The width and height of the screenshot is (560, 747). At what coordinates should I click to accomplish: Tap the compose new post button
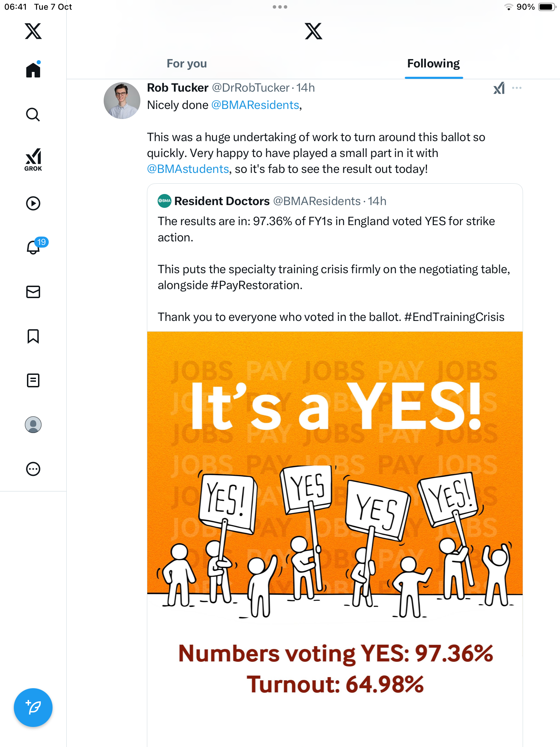[33, 708]
